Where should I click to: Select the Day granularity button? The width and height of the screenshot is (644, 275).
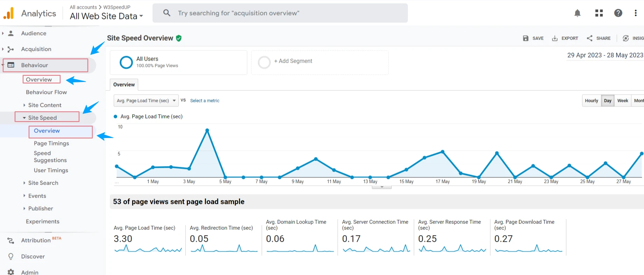[608, 101]
